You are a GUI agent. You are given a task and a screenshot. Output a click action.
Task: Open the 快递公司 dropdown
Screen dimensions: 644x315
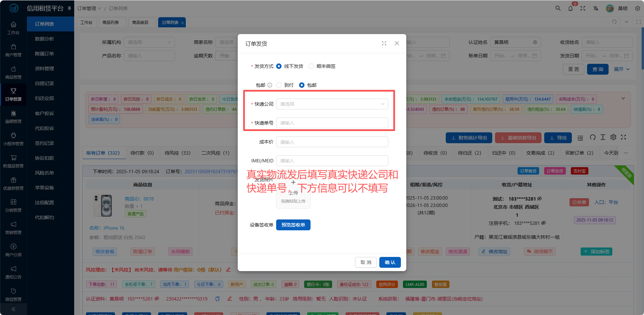[332, 104]
